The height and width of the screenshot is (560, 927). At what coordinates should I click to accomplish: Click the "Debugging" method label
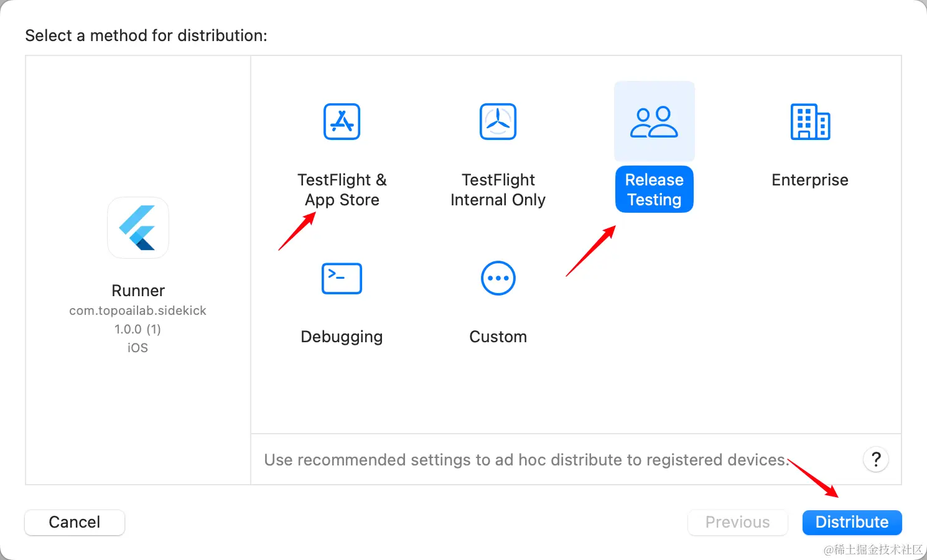(342, 337)
